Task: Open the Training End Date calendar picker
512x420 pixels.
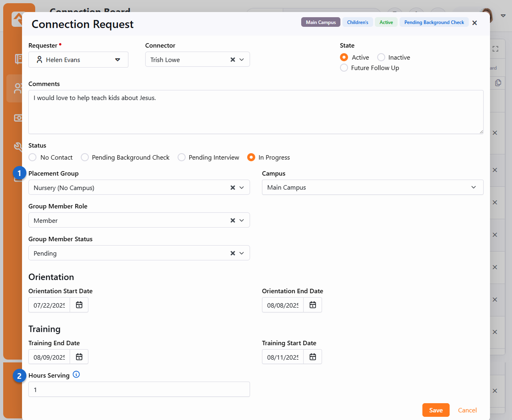Action: coord(79,357)
